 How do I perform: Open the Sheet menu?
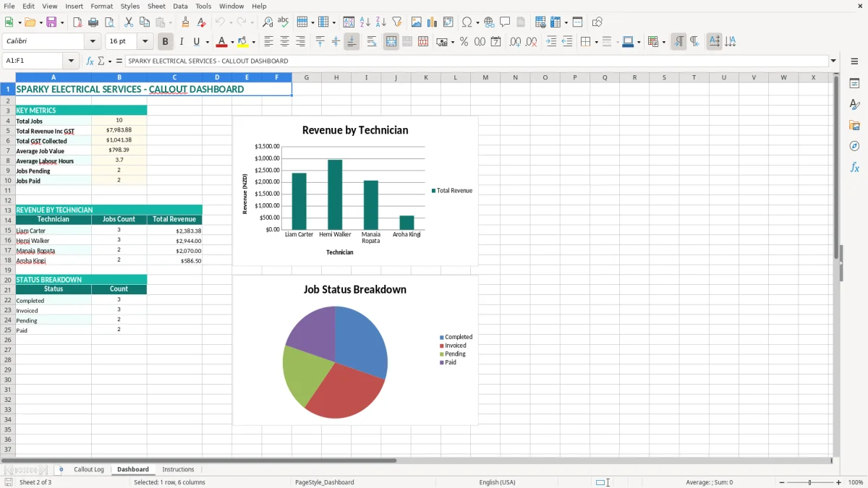(156, 6)
